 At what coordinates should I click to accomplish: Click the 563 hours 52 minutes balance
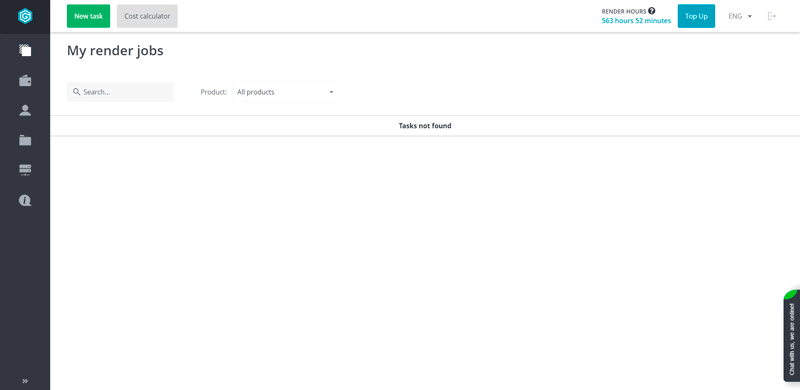coord(636,21)
